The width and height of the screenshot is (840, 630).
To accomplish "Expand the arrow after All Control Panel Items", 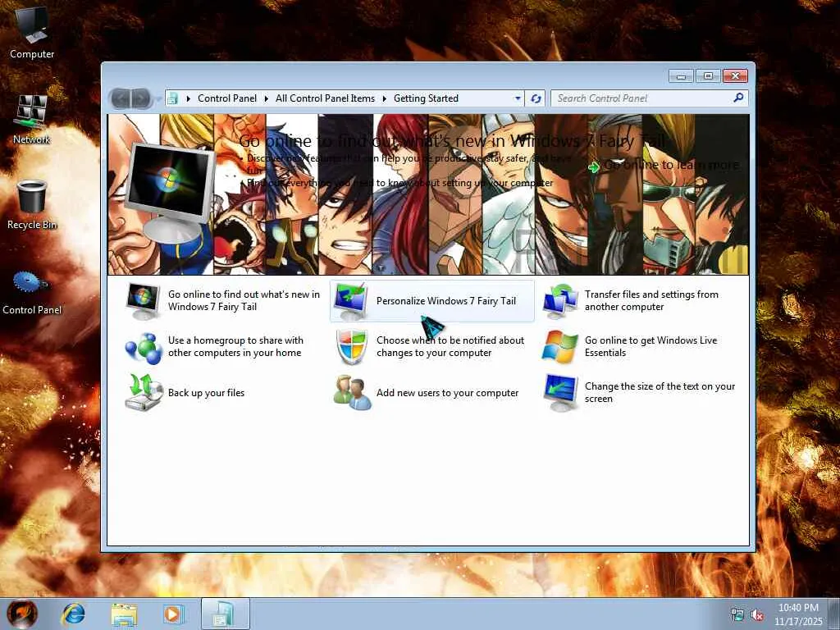I will tap(384, 98).
